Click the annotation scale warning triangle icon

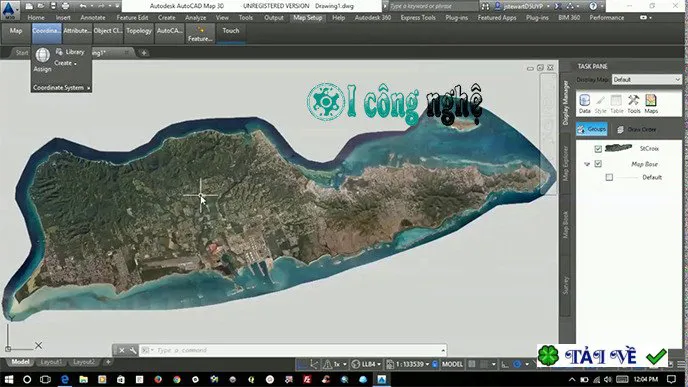click(327, 364)
